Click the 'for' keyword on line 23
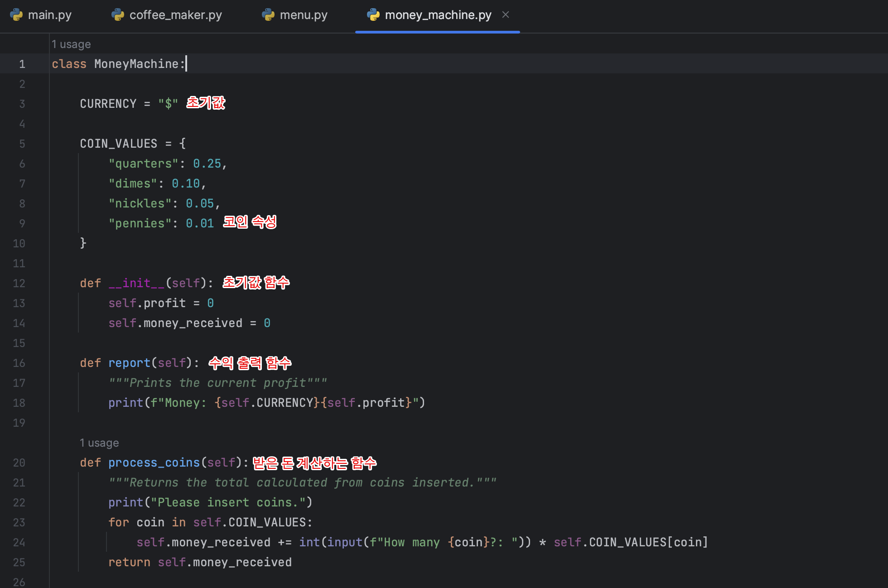This screenshot has width=888, height=588. click(x=119, y=523)
